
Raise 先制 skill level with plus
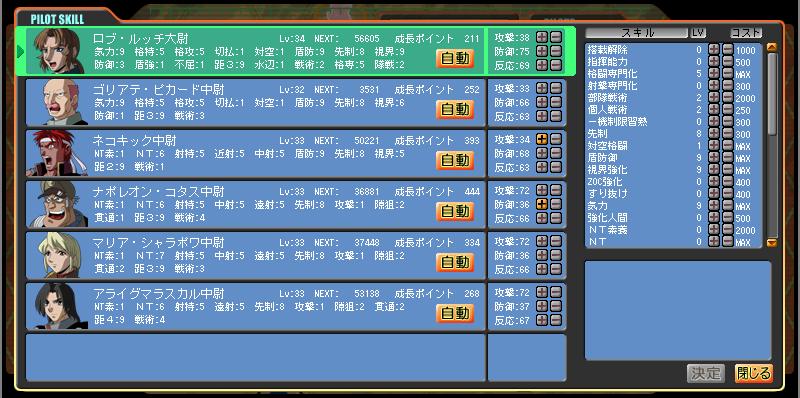714,134
